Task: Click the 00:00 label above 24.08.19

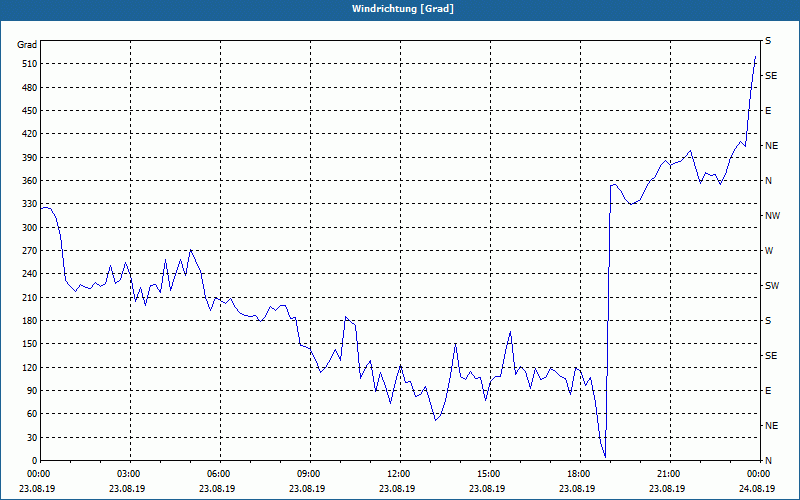Action: click(x=757, y=474)
